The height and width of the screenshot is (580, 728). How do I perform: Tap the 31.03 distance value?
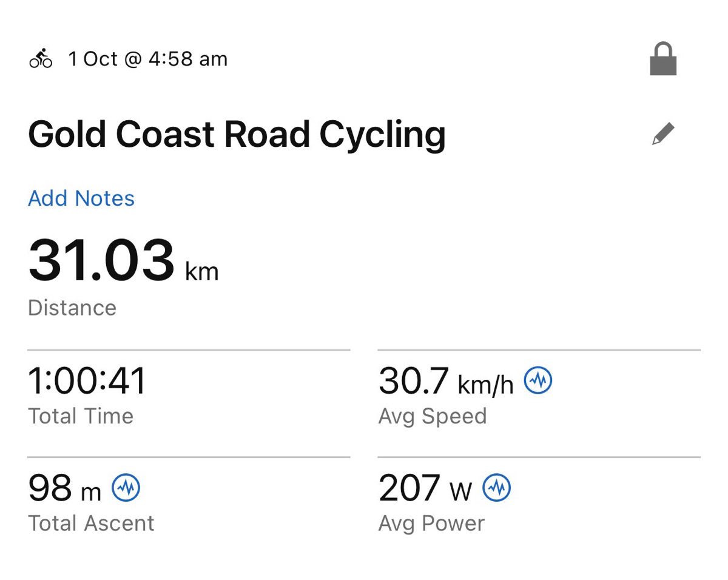point(101,262)
